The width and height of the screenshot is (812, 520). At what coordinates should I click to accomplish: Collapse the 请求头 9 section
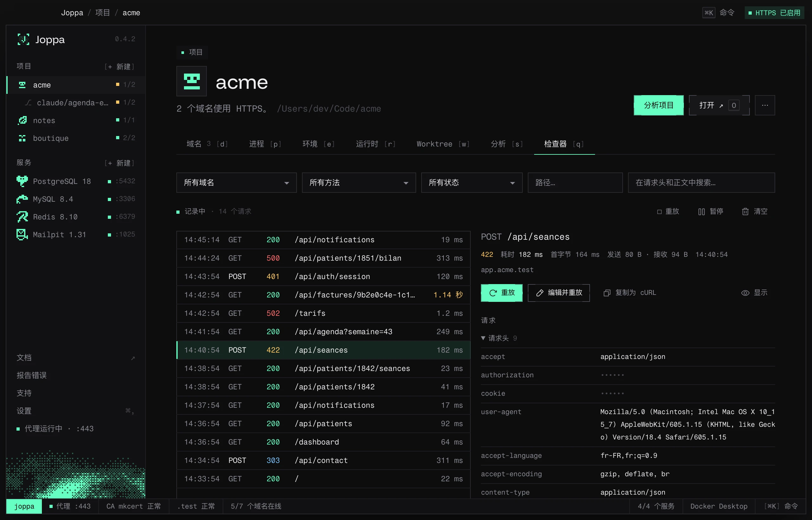click(499, 338)
